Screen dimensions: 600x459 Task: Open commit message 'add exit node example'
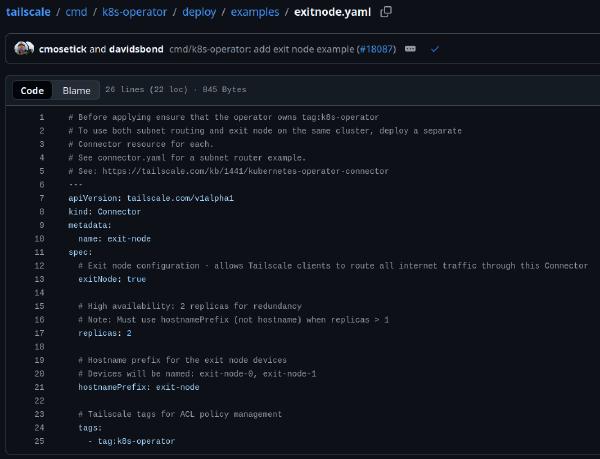pos(262,49)
